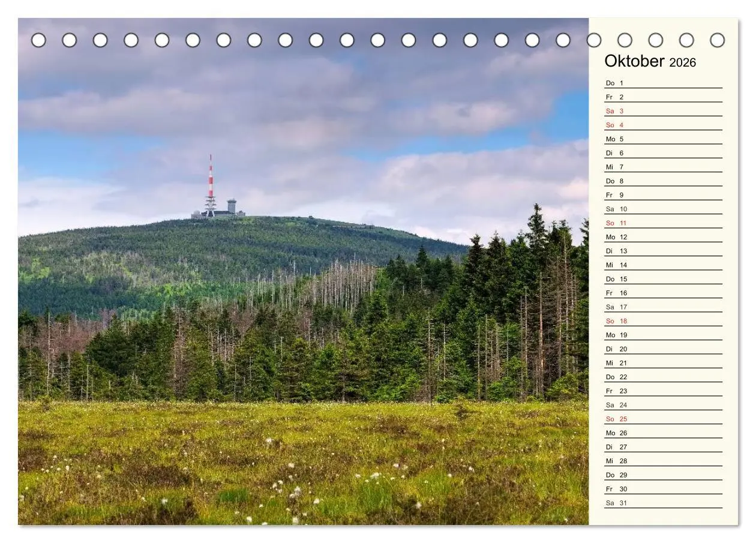Select the calendar row 'Mo 19'

tap(663, 335)
